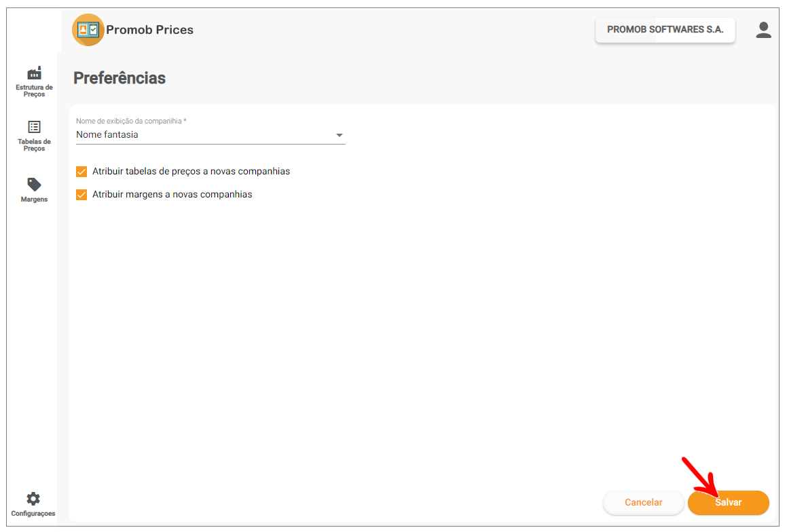This screenshot has width=787, height=532.
Task: Click the Salvar button
Action: [x=729, y=502]
